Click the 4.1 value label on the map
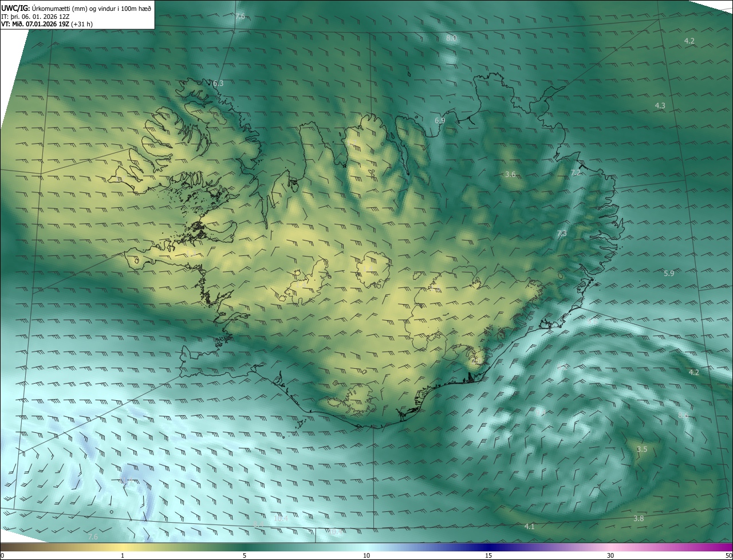Image resolution: width=733 pixels, height=560 pixels. point(530,526)
